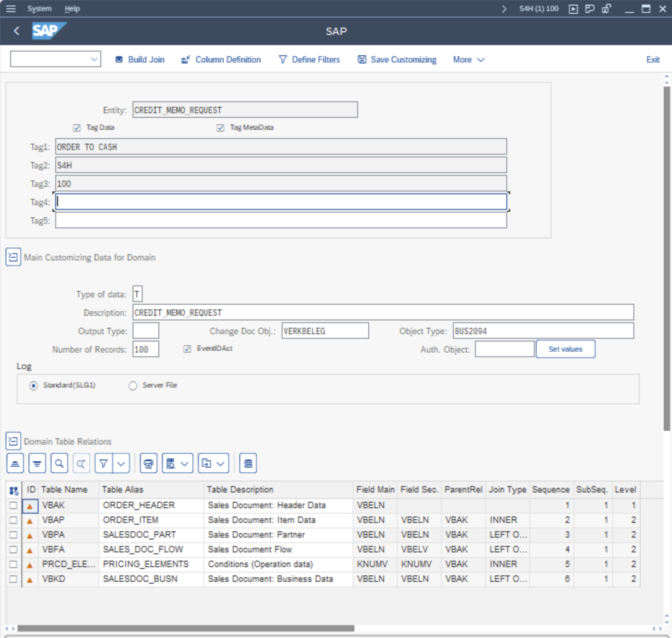This screenshot has height=638, width=672.
Task: Click the set filter funnel icon
Action: coord(104,464)
